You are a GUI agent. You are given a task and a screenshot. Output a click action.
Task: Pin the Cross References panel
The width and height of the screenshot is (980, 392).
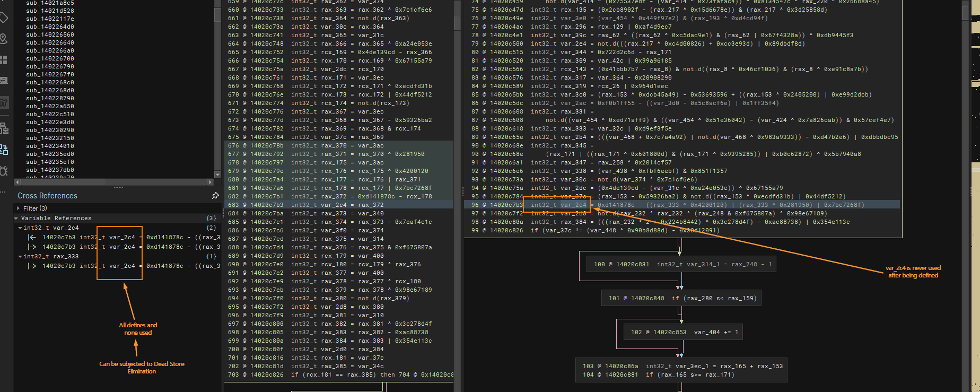coord(215,196)
